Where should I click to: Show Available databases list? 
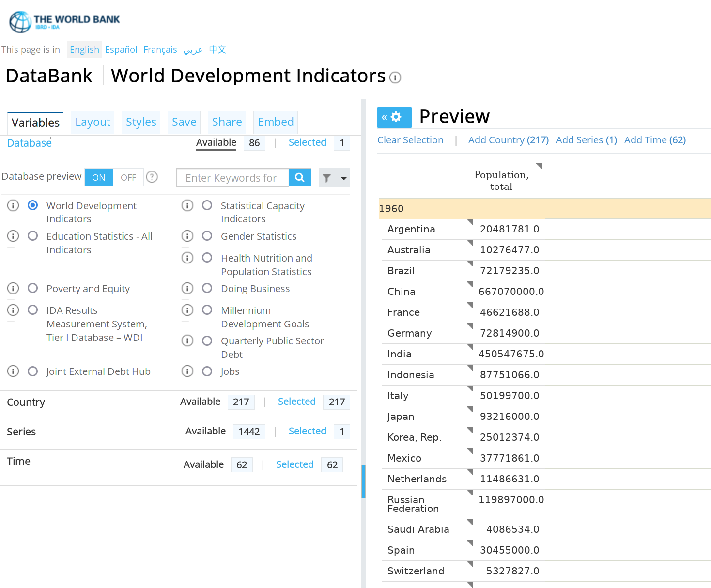216,142
